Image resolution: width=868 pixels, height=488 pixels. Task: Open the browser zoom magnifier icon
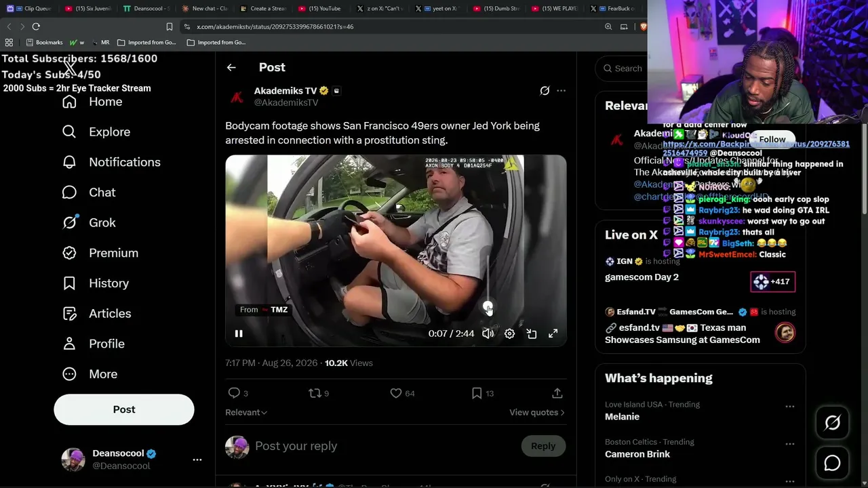coord(608,26)
